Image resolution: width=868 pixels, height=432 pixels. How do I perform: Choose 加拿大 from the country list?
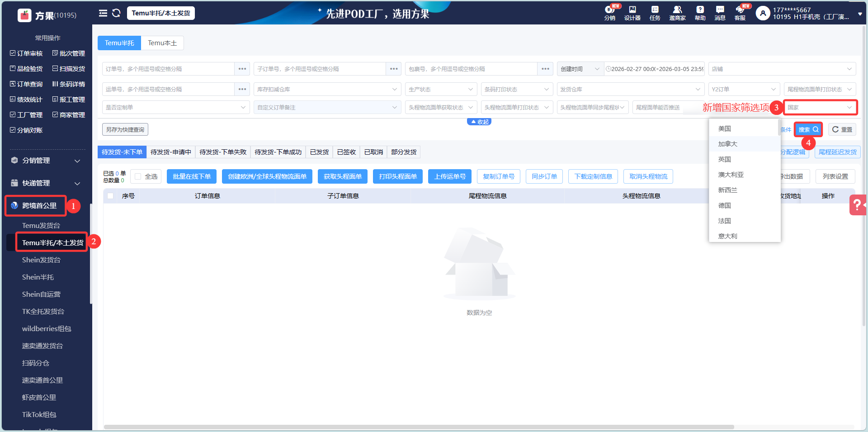pos(744,144)
